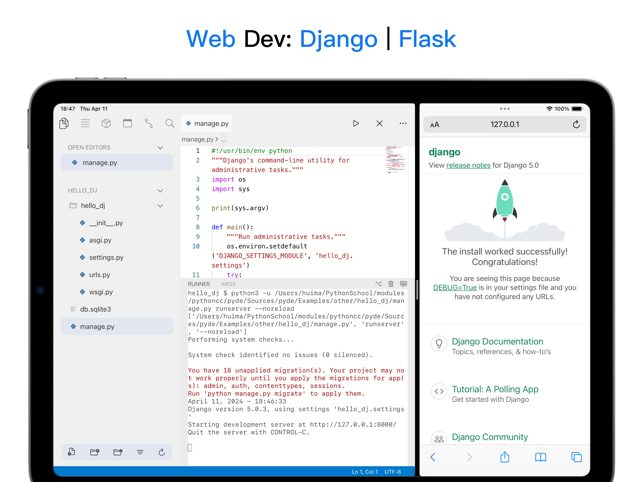Open the source control branch icon
Image resolution: width=643 pixels, height=482 pixels.
pyautogui.click(x=148, y=123)
